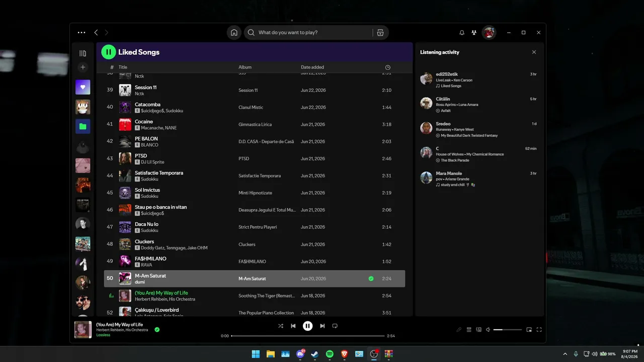Viewport: 644px width, 362px height.
Task: Open the What's New notifications bell
Action: point(462,32)
